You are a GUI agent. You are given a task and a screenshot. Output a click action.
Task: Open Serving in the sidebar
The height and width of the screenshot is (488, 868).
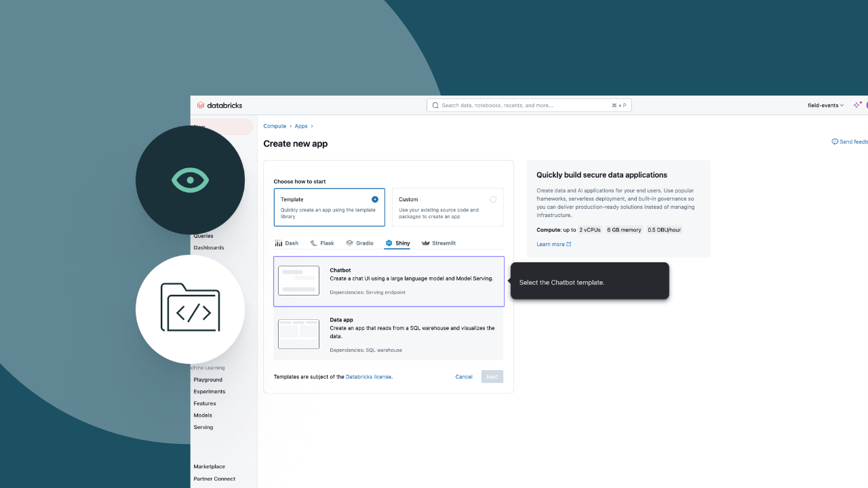(203, 427)
